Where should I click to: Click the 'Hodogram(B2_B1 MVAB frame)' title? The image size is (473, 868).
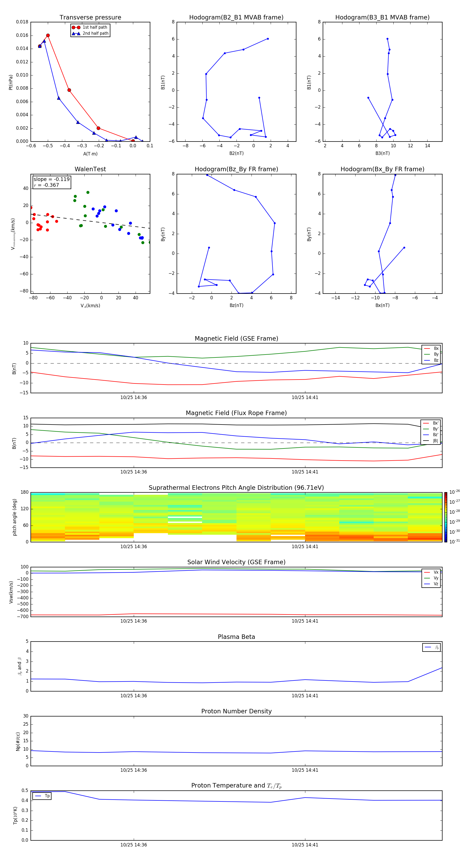[236, 18]
